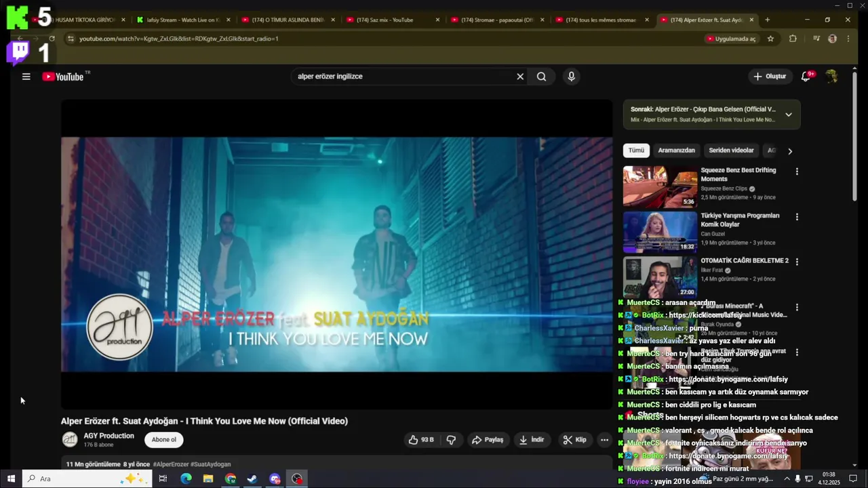Open the Windows action center icon
Image resolution: width=868 pixels, height=488 pixels.
coord(853,479)
